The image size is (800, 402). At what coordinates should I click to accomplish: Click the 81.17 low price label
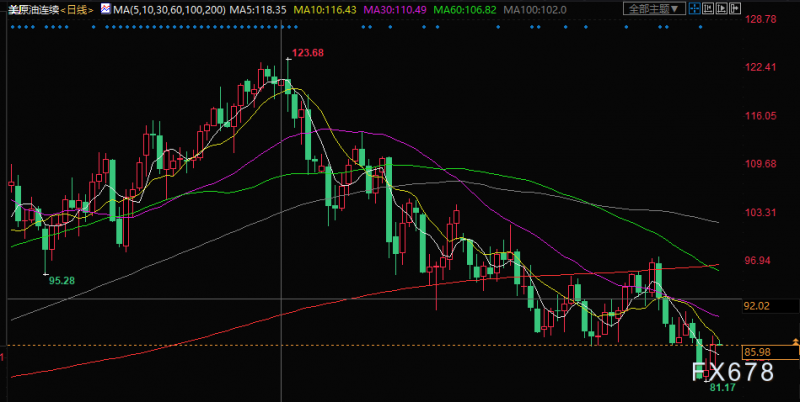pos(722,388)
